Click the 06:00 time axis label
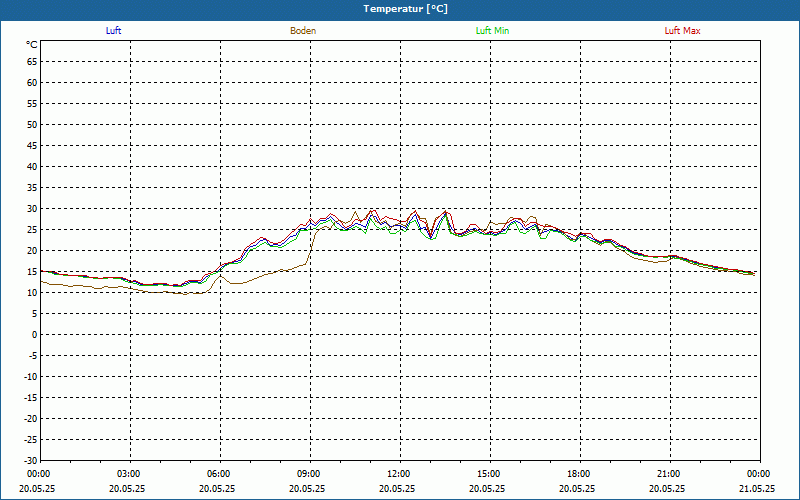Viewport: 800px width, 500px height. pyautogui.click(x=220, y=474)
